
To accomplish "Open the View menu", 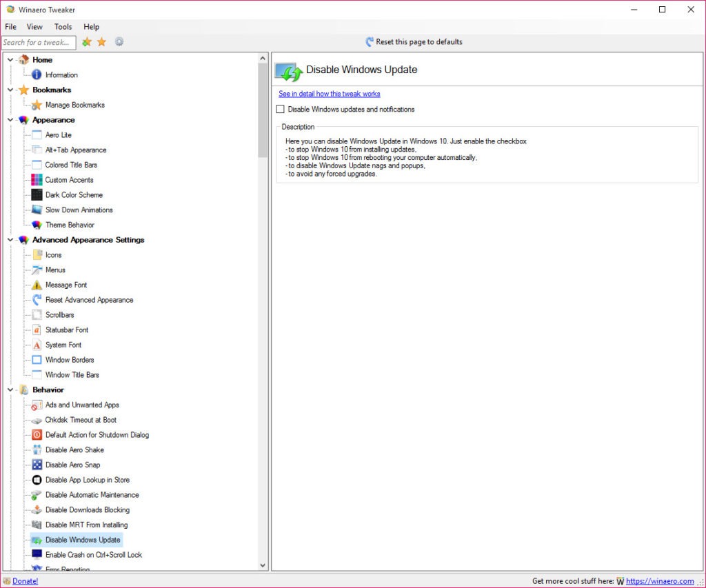I will (34, 27).
